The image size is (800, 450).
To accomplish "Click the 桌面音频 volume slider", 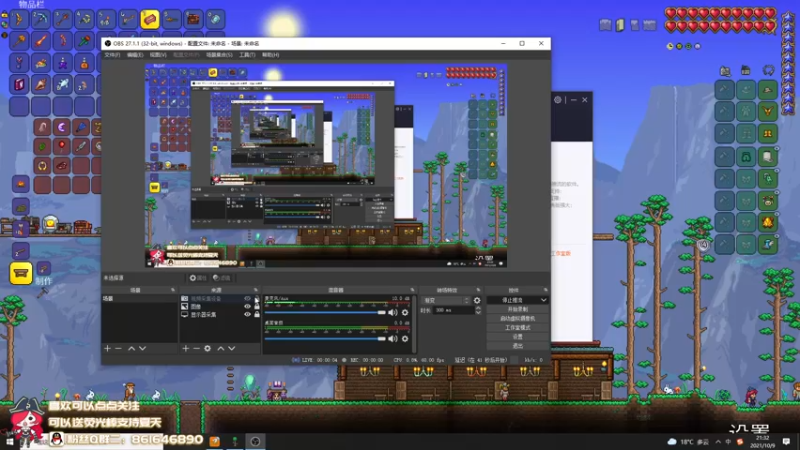I will point(325,339).
